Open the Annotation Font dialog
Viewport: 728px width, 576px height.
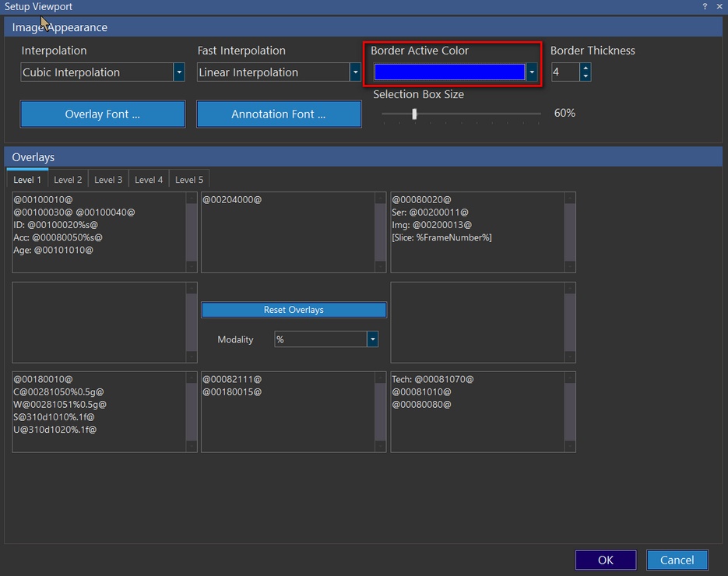(279, 114)
